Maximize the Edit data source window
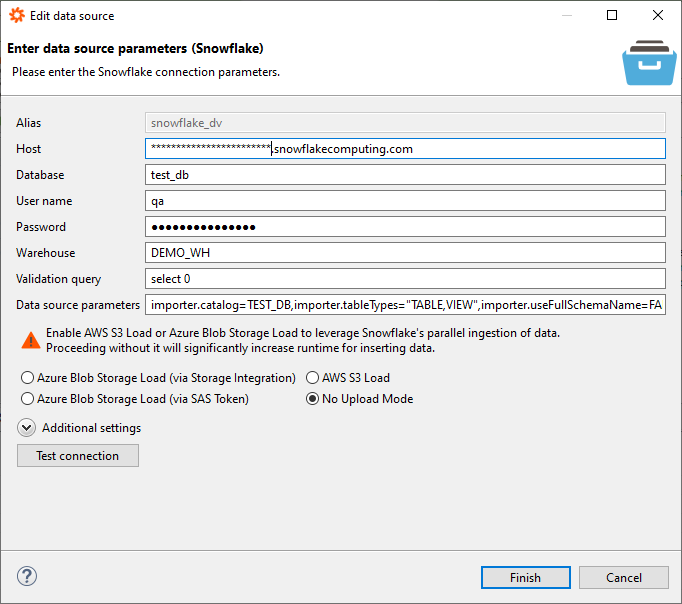 coord(612,16)
